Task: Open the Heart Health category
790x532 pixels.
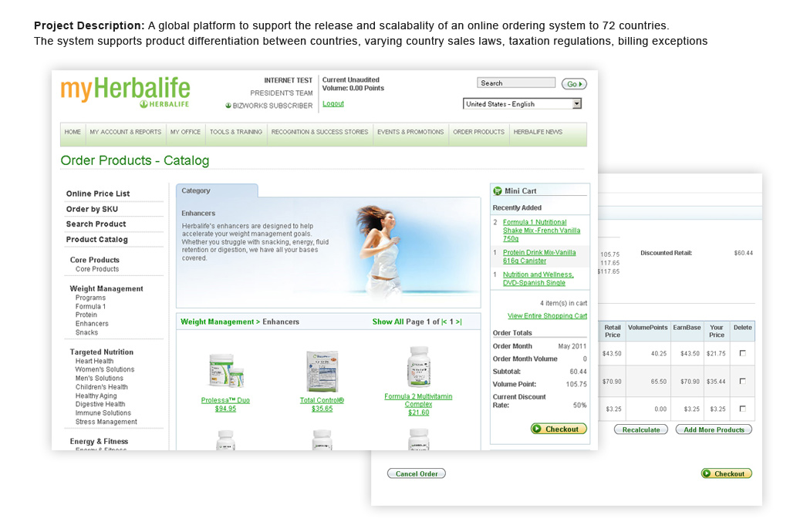Action: pos(94,361)
